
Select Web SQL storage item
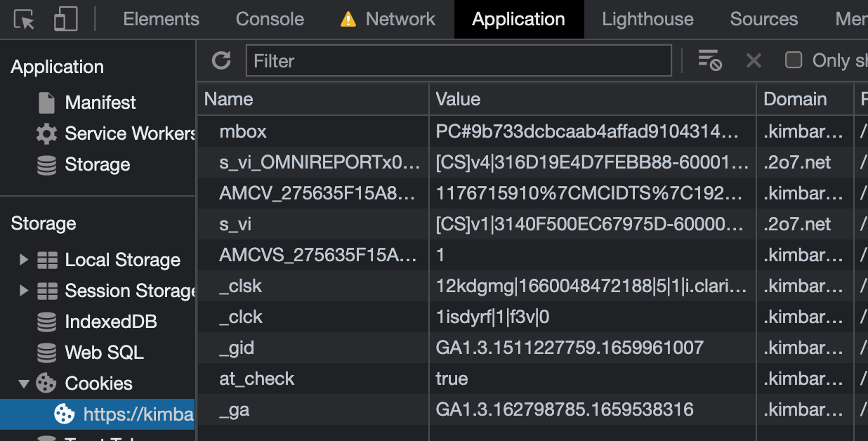pyautogui.click(x=104, y=353)
